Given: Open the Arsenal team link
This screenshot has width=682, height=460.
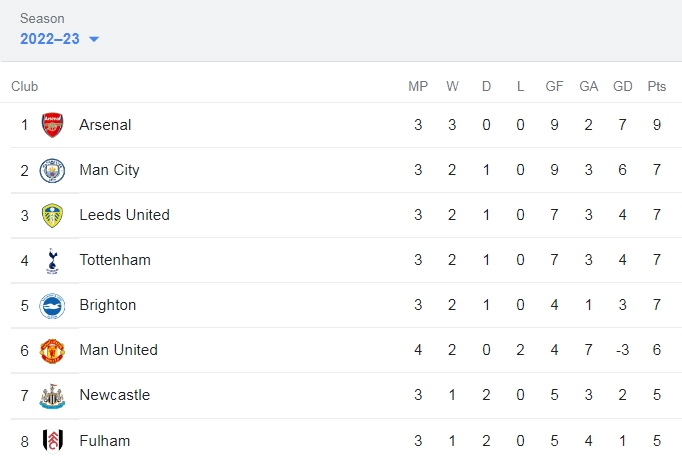Looking at the screenshot, I should tap(105, 125).
